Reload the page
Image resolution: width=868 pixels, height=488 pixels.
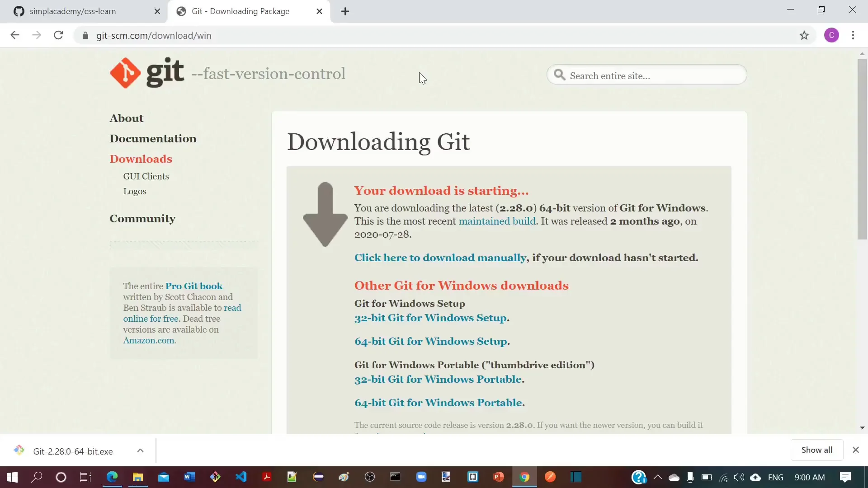[58, 35]
